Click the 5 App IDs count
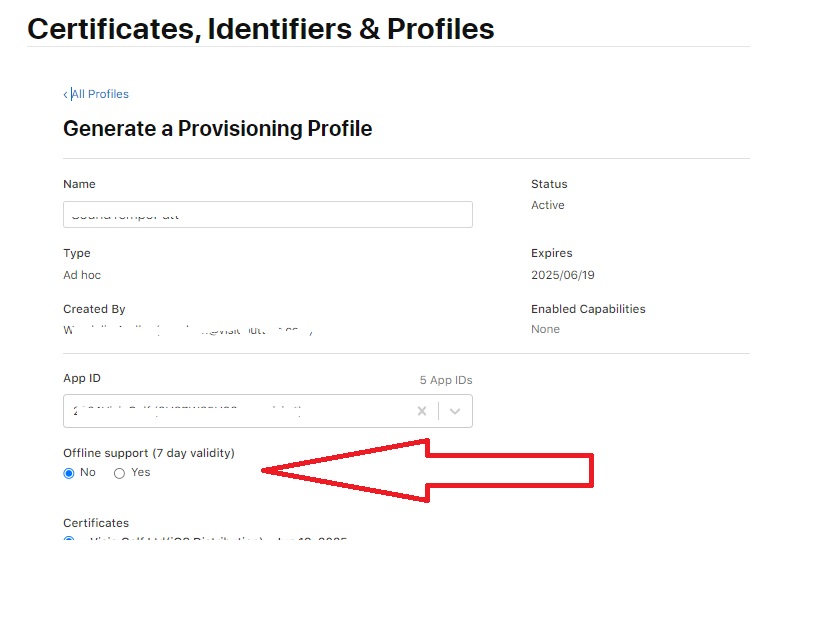 click(x=446, y=380)
